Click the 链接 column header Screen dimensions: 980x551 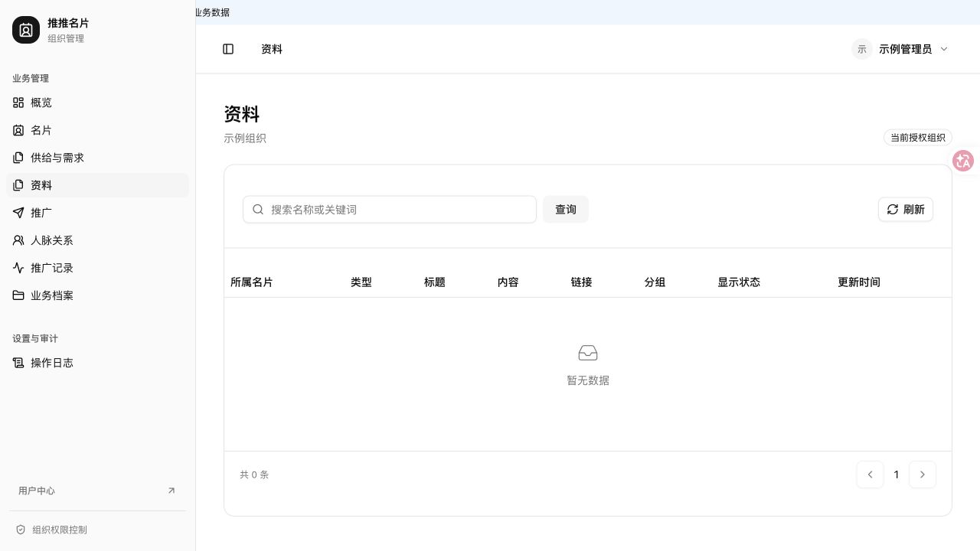pos(582,282)
